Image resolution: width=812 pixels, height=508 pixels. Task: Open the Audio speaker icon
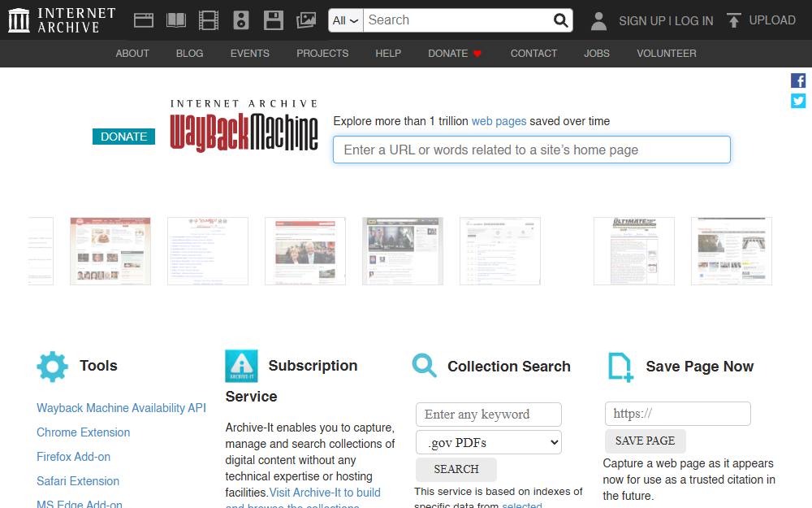[x=241, y=20]
